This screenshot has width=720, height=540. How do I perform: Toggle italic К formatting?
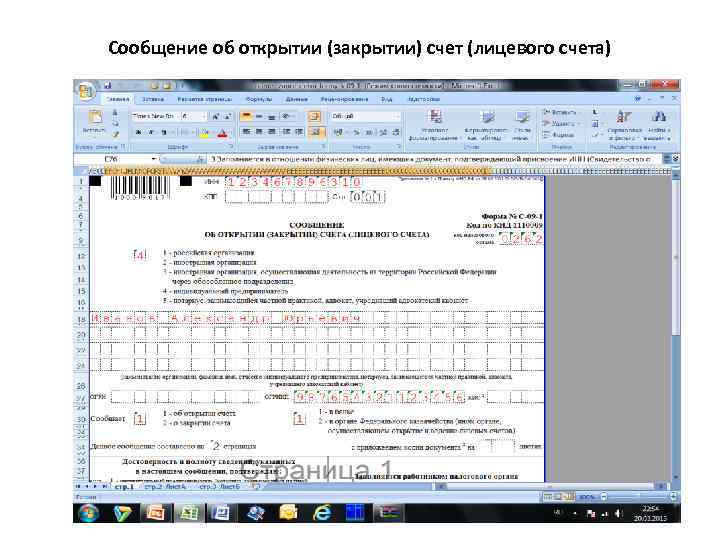pos(151,132)
